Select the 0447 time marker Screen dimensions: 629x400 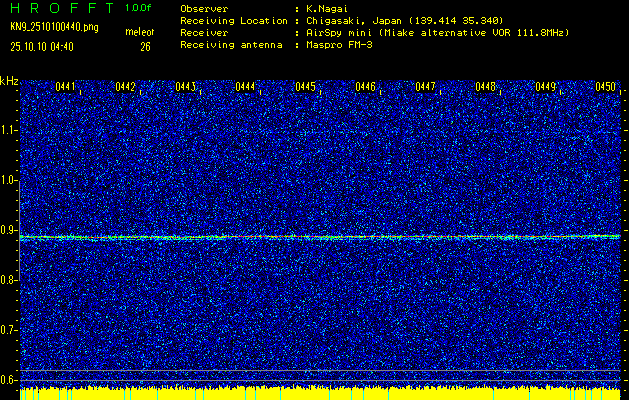[426, 87]
